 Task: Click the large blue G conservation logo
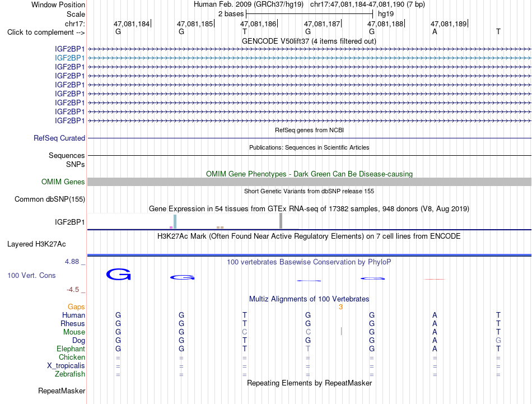point(118,275)
